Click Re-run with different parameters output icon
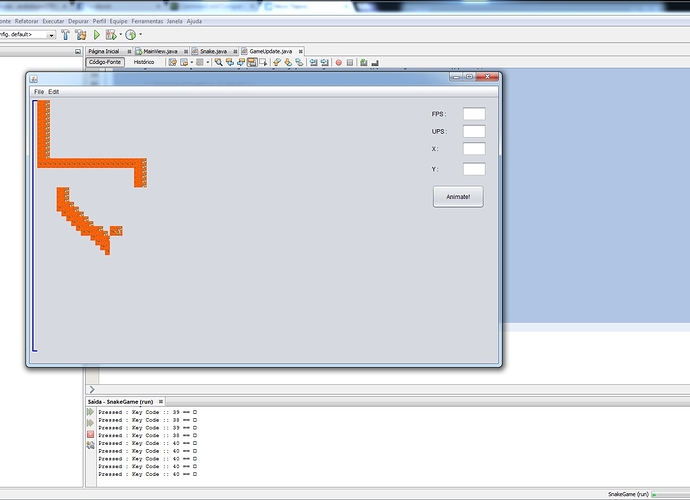This screenshot has width=690, height=500. pyautogui.click(x=90, y=423)
